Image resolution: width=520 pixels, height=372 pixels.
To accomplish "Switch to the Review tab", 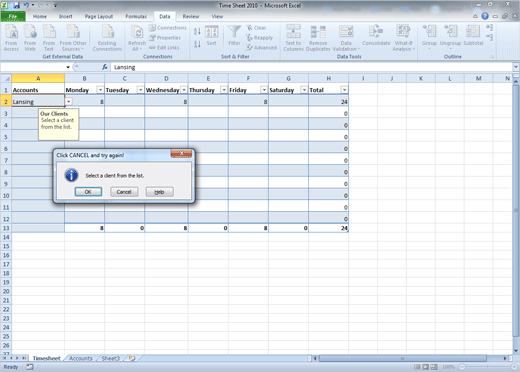I will point(191,16).
